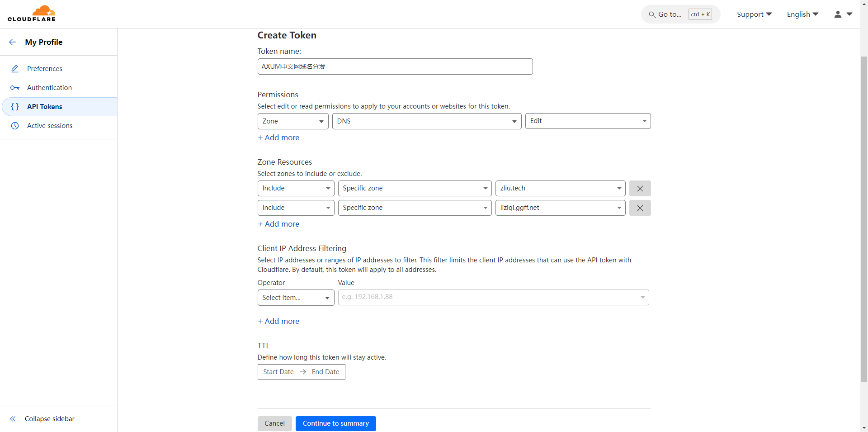Click the page vertical scrollbar

864,219
